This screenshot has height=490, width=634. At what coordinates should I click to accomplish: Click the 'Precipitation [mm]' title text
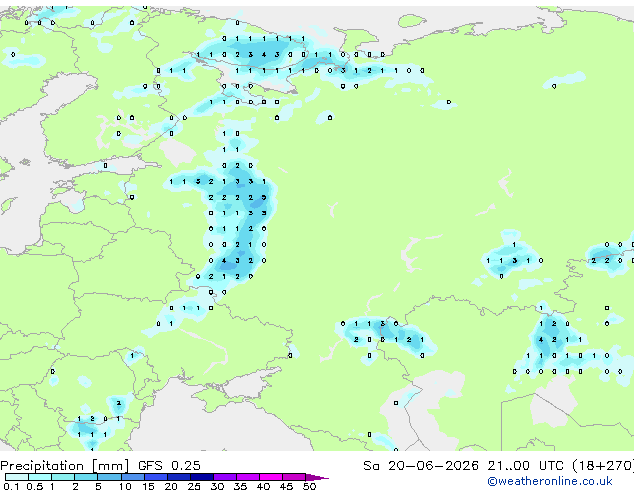65,466
